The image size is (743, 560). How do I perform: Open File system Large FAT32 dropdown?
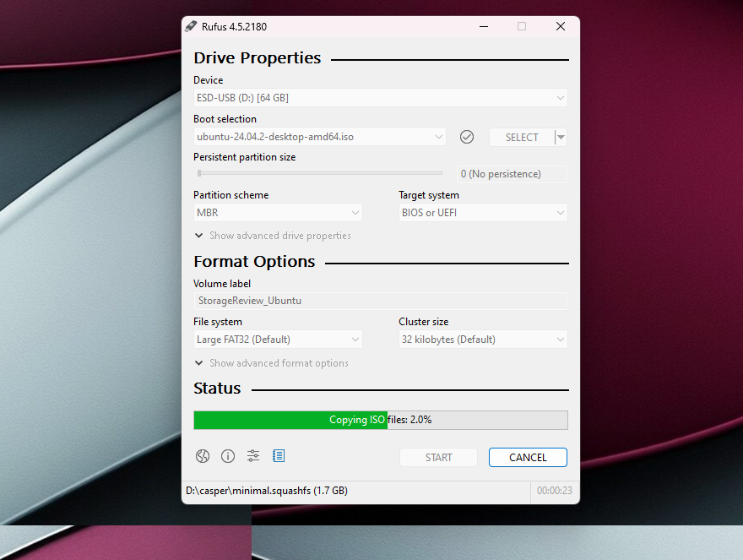click(x=278, y=340)
